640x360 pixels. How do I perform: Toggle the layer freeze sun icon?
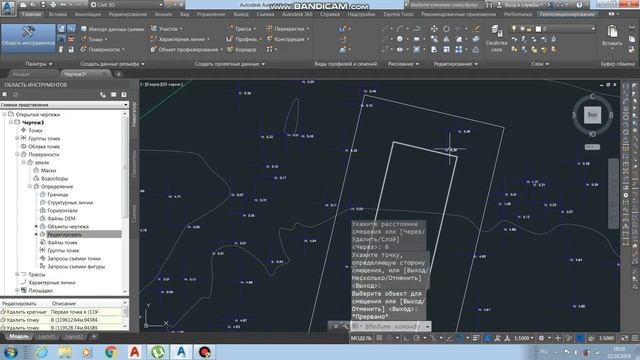[x=522, y=29]
